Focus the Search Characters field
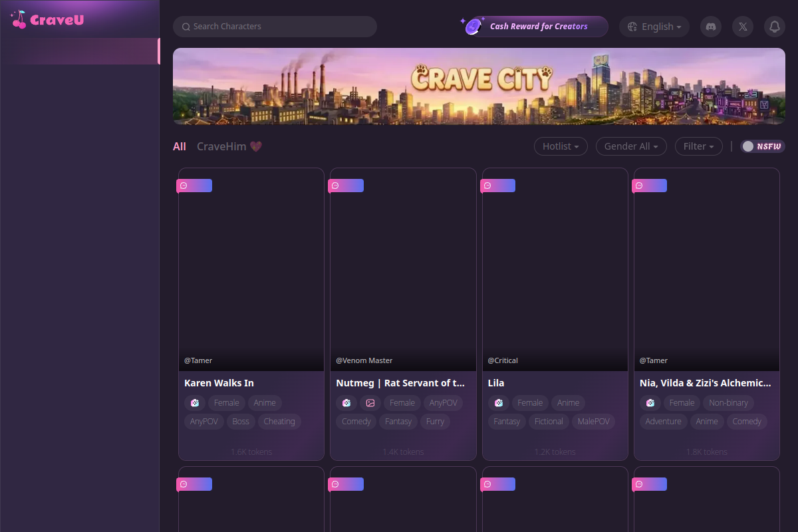Viewport: 798px width, 532px height. click(275, 27)
